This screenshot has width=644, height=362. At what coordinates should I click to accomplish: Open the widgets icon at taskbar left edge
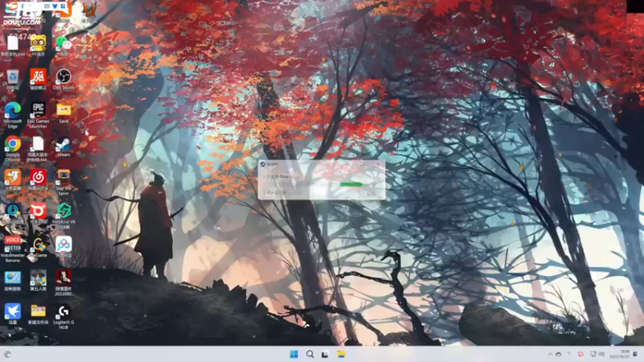[7, 354]
